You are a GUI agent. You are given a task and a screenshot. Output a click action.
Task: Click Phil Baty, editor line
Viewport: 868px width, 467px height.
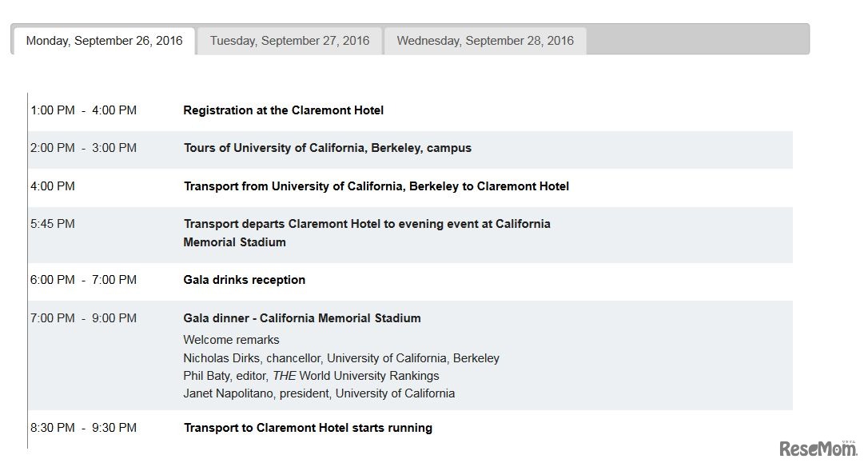[x=311, y=375]
